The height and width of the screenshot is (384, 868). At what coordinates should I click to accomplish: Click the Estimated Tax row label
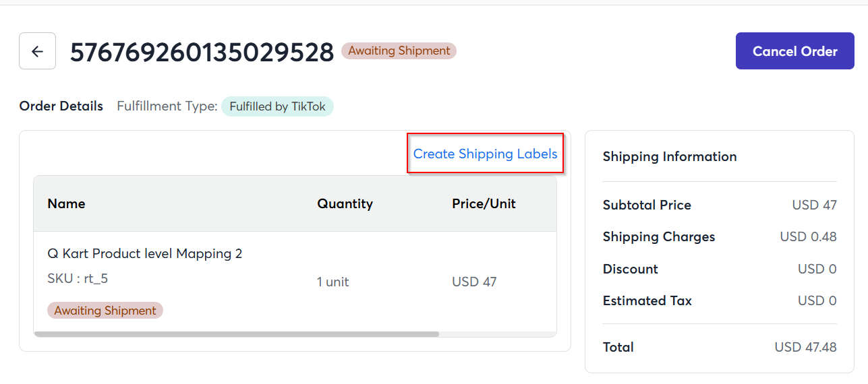pyautogui.click(x=647, y=300)
